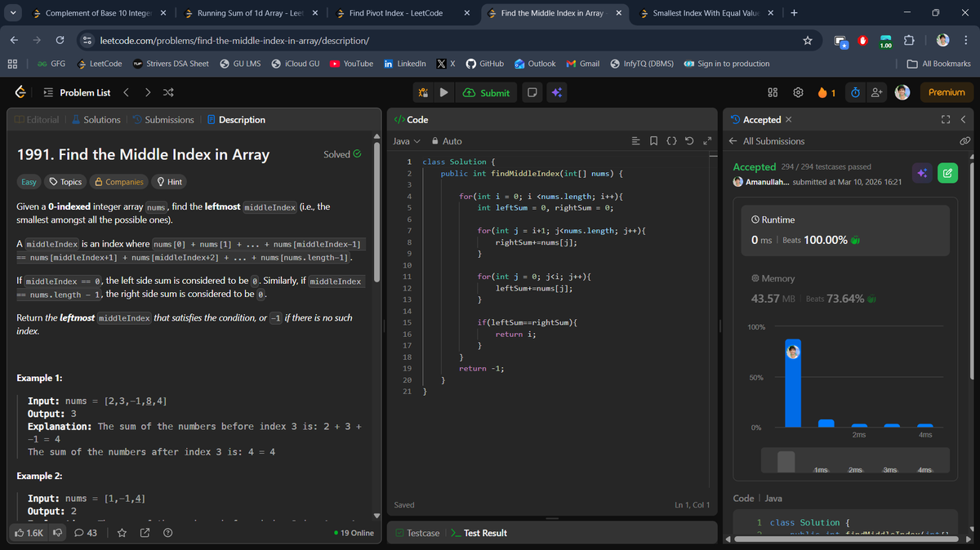This screenshot has height=550, width=980.
Task: Click the help question mark icon
Action: [167, 533]
